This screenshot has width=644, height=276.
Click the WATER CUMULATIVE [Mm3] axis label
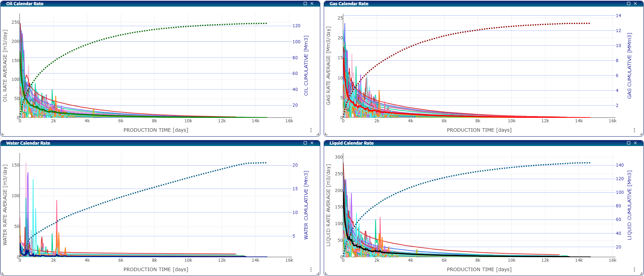tap(306, 205)
